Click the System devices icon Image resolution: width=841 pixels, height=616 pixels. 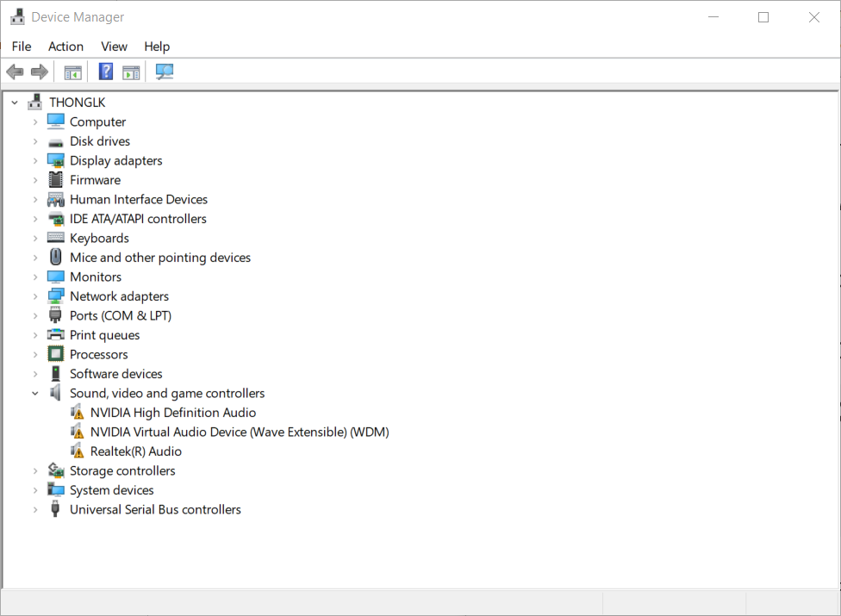coord(56,489)
